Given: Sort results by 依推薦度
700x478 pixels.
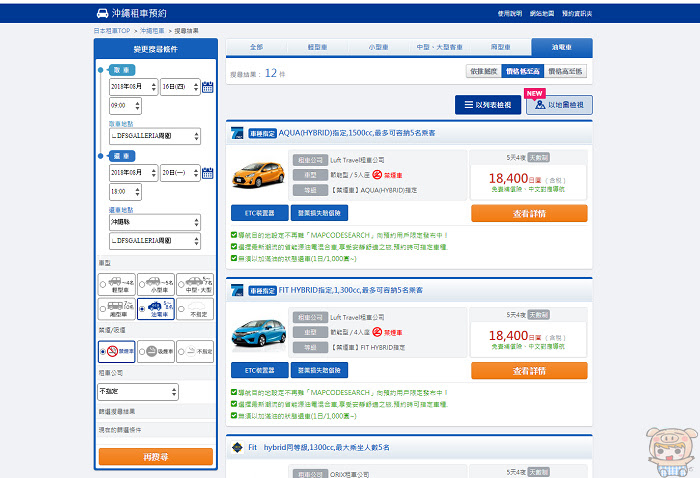Looking at the screenshot, I should (x=483, y=71).
